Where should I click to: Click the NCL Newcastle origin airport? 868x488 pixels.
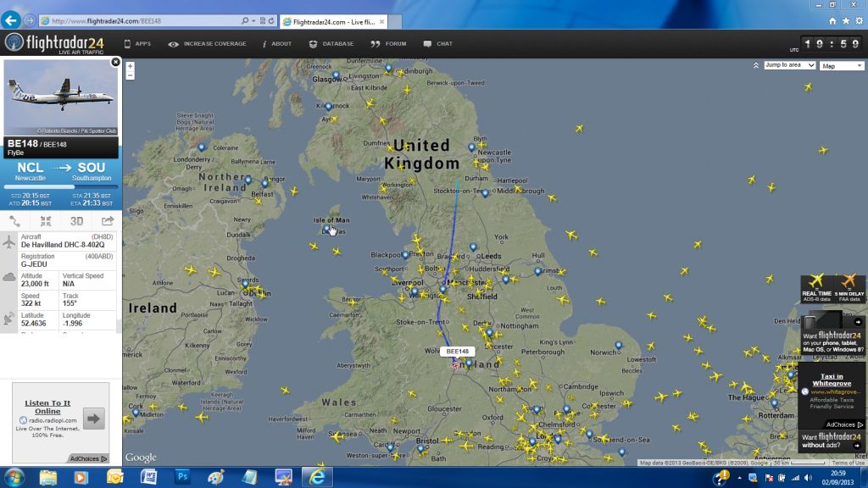click(30, 171)
